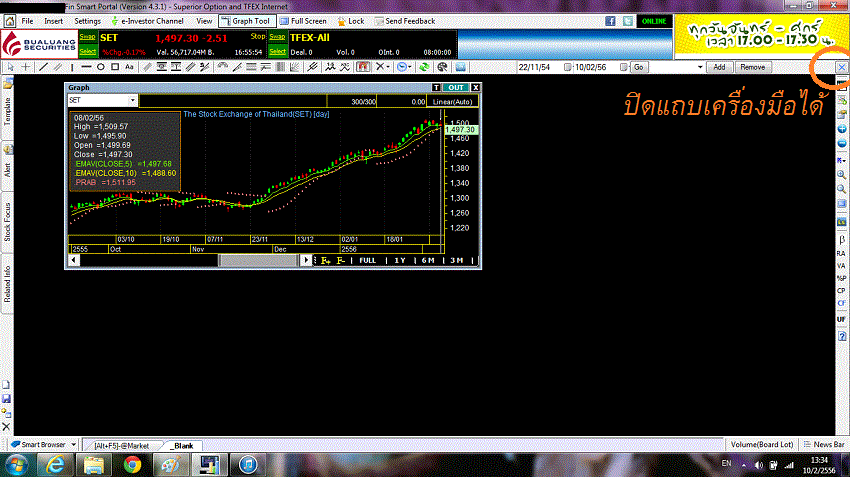Image resolution: width=850 pixels, height=477 pixels.
Task: Click the CF button in right sidebar
Action: 841,303
